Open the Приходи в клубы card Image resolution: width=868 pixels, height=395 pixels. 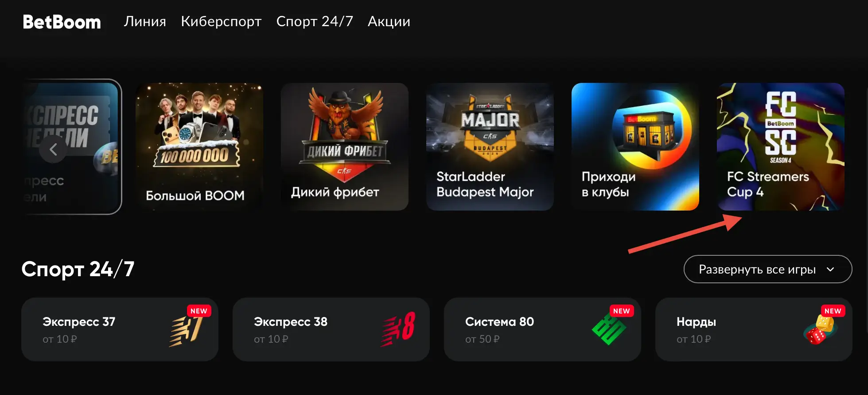tap(635, 147)
